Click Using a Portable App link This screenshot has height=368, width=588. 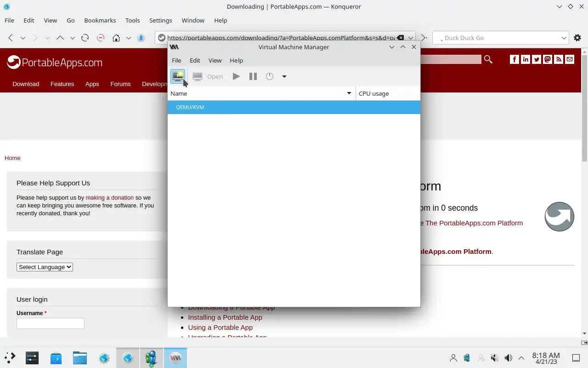(220, 328)
